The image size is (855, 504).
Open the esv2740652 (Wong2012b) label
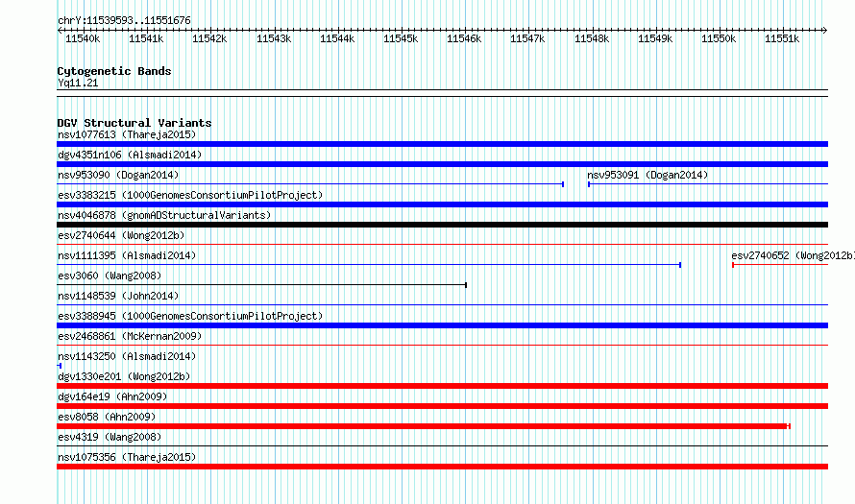pos(793,255)
